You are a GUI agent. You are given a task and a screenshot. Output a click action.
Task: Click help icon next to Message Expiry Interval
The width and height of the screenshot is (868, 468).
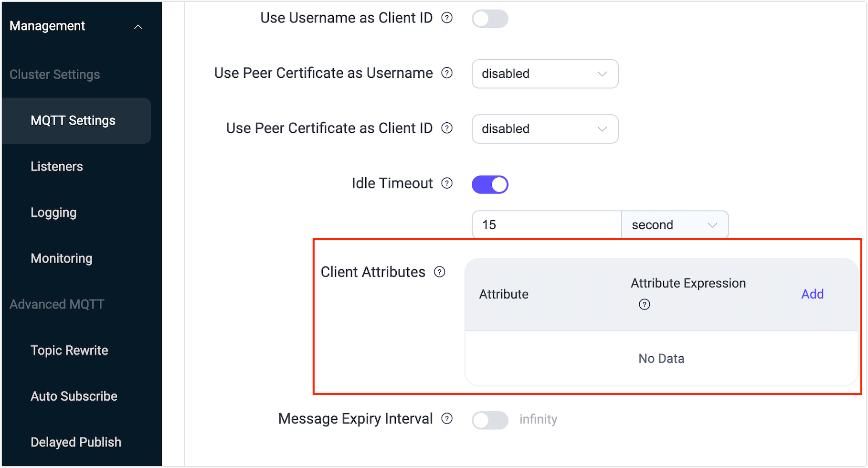(x=447, y=419)
